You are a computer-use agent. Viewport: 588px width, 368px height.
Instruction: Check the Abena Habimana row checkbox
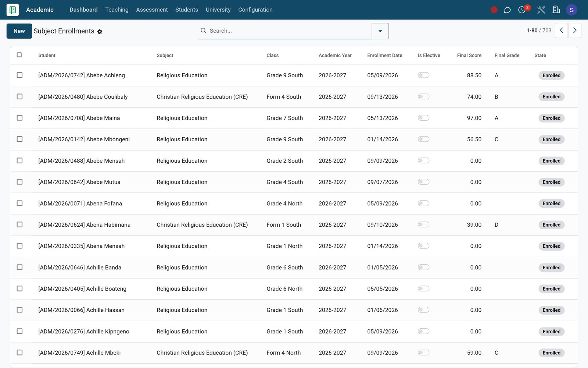point(19,224)
